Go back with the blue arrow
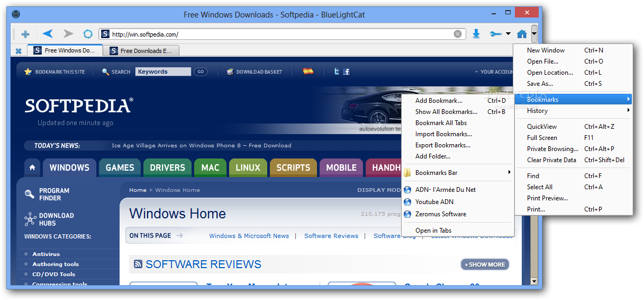The image size is (644, 300). point(48,34)
